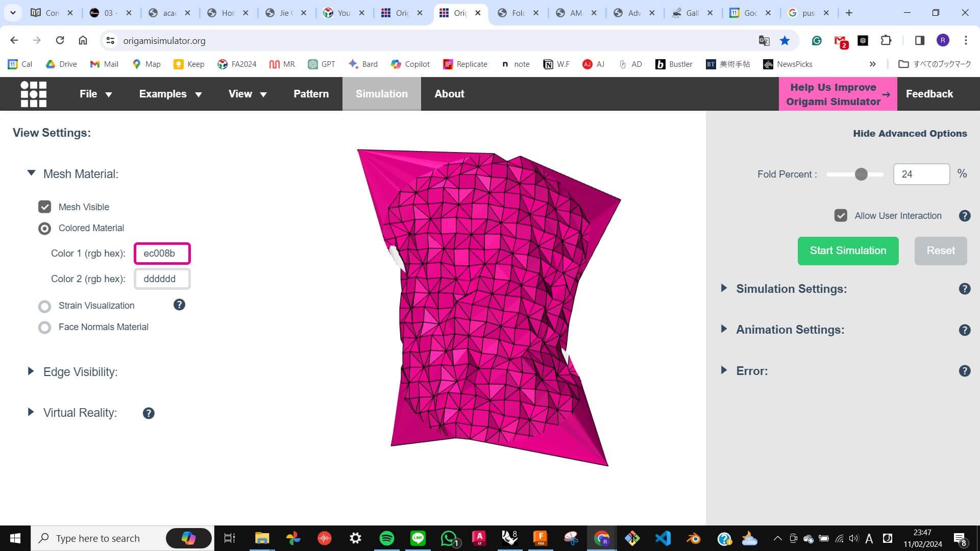Open help for Virtual Reality
This screenshot has height=551, width=980.
[149, 413]
